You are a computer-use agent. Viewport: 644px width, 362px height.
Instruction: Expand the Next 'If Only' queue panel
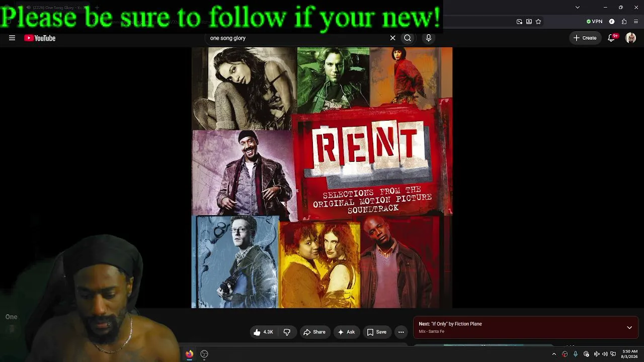[629, 327]
